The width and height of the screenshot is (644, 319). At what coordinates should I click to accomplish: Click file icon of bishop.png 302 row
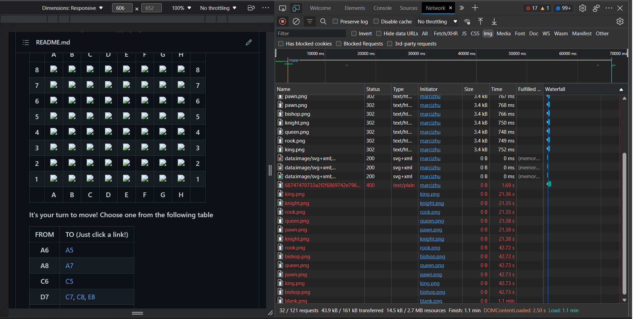pyautogui.click(x=280, y=114)
